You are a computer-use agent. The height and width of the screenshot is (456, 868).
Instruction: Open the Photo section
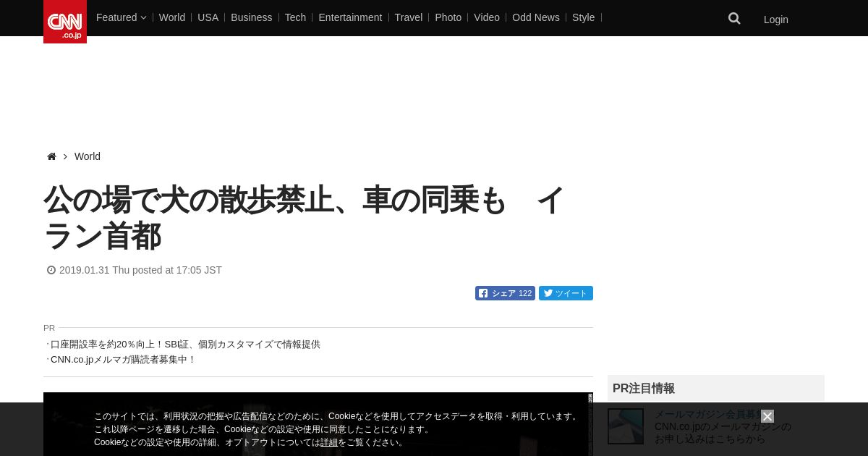tap(448, 17)
